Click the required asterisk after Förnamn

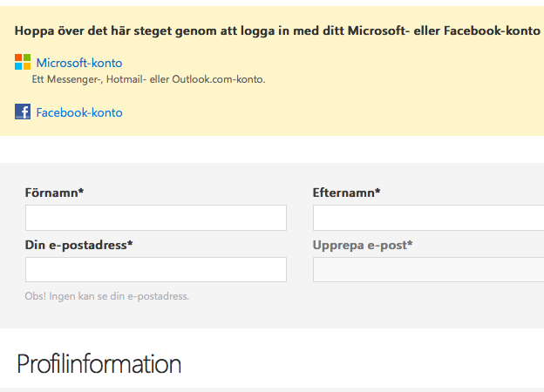click(x=81, y=192)
